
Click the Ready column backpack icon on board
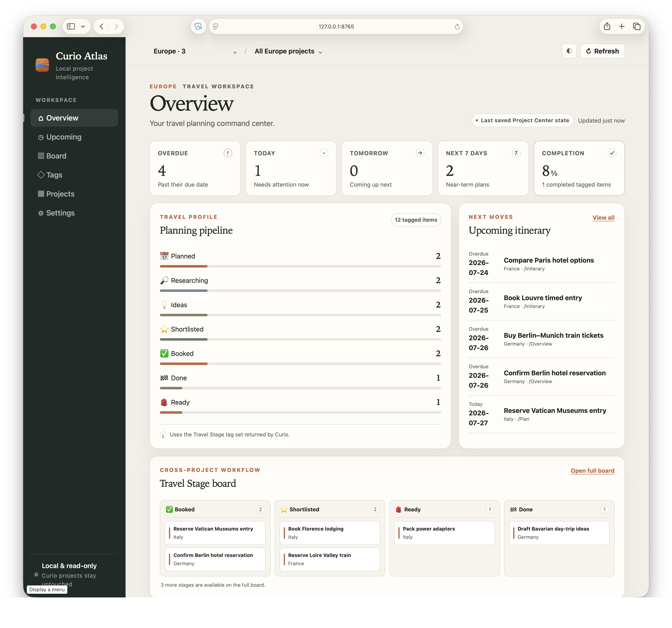click(x=399, y=509)
